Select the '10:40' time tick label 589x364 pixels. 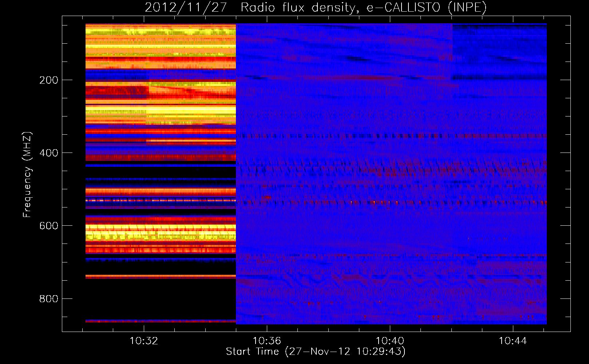pos(390,341)
